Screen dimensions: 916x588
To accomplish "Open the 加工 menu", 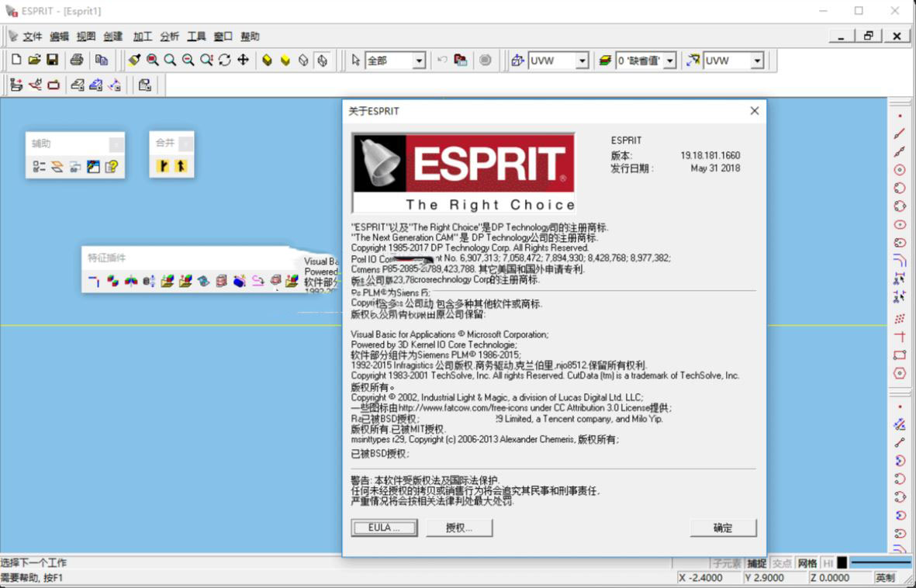I will pyautogui.click(x=142, y=36).
